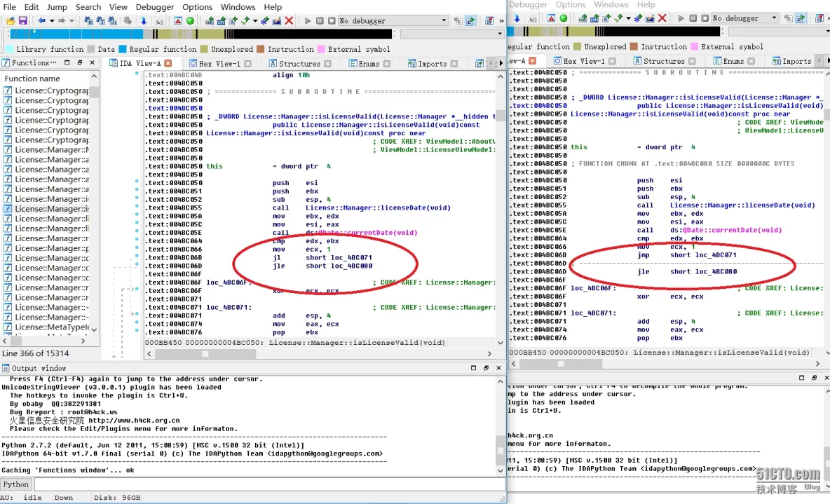Expand the back-history dropdown arrow, left toolbar
Screen dimensions: 830x504
click(x=51, y=20)
